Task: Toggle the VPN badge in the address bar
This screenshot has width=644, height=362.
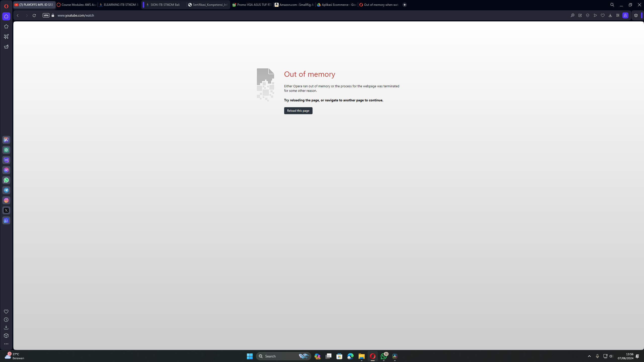Action: (x=46, y=15)
